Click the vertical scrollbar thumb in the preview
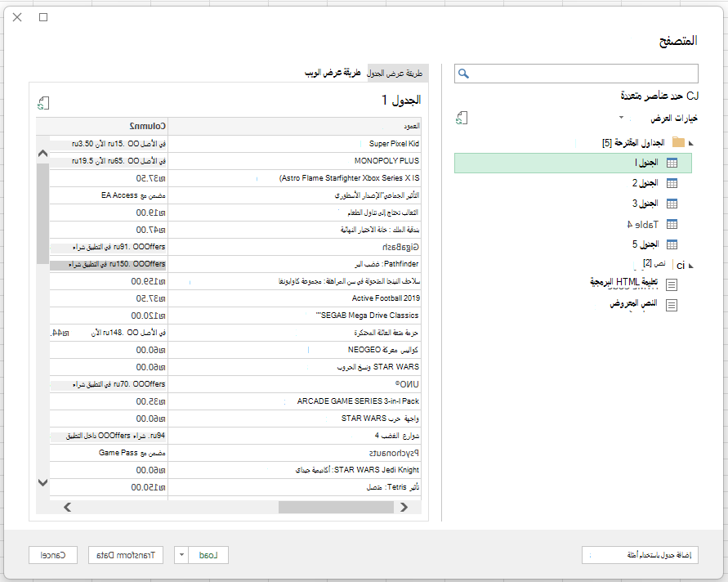Image resolution: width=728 pixels, height=582 pixels. pyautogui.click(x=42, y=213)
